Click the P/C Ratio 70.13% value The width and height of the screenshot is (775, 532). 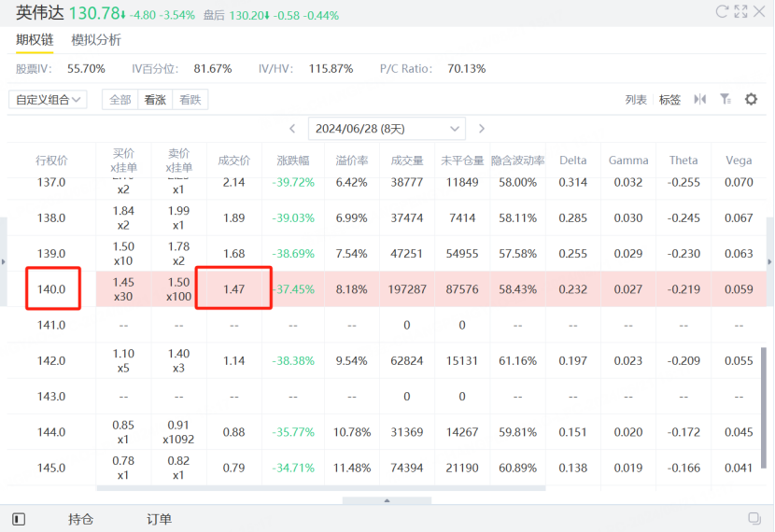467,69
